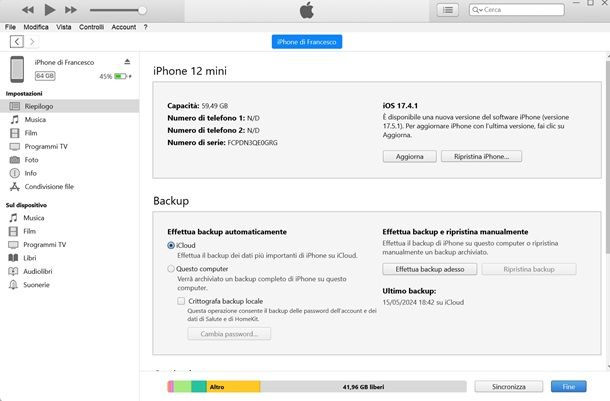Adjust the volume slider knob
This screenshot has height=401, width=610.
point(142,10)
